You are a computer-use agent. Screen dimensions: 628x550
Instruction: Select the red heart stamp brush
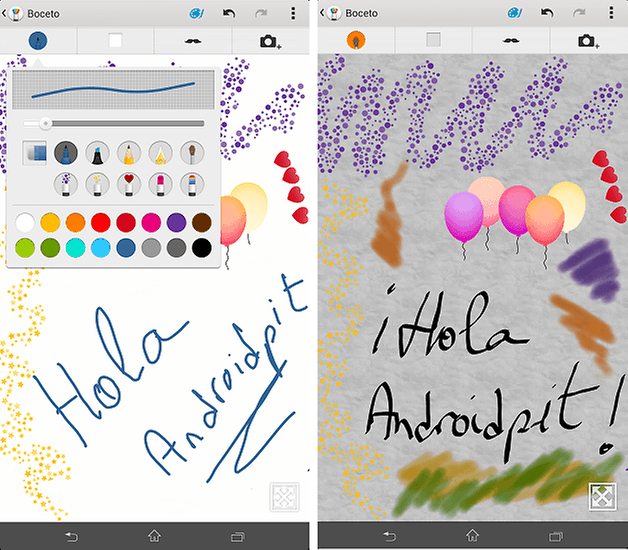(129, 184)
